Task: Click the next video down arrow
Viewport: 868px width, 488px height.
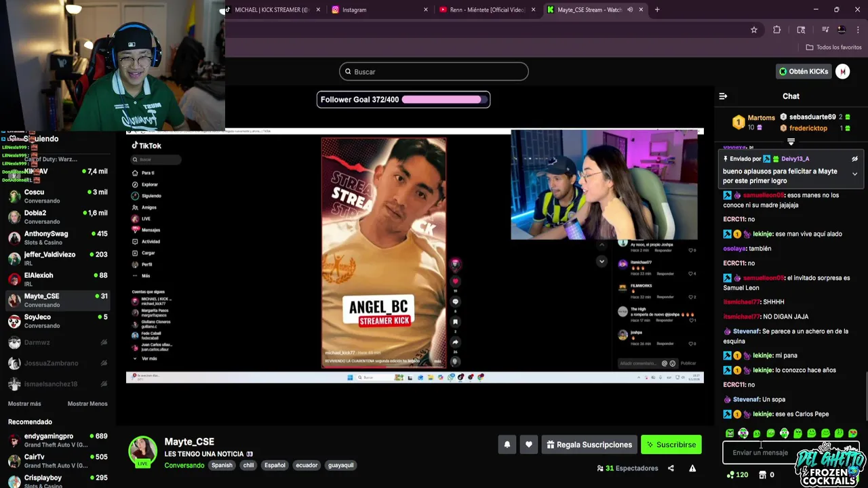Action: point(601,262)
